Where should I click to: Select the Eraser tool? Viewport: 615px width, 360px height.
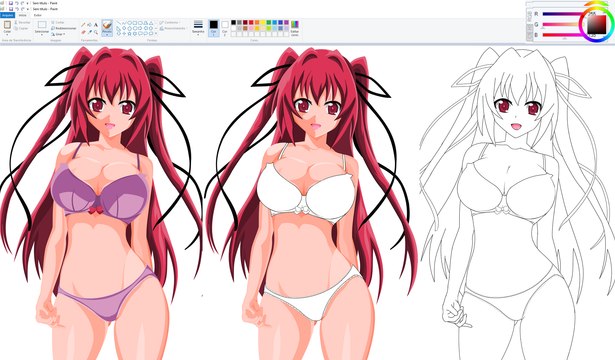pyautogui.click(x=84, y=32)
